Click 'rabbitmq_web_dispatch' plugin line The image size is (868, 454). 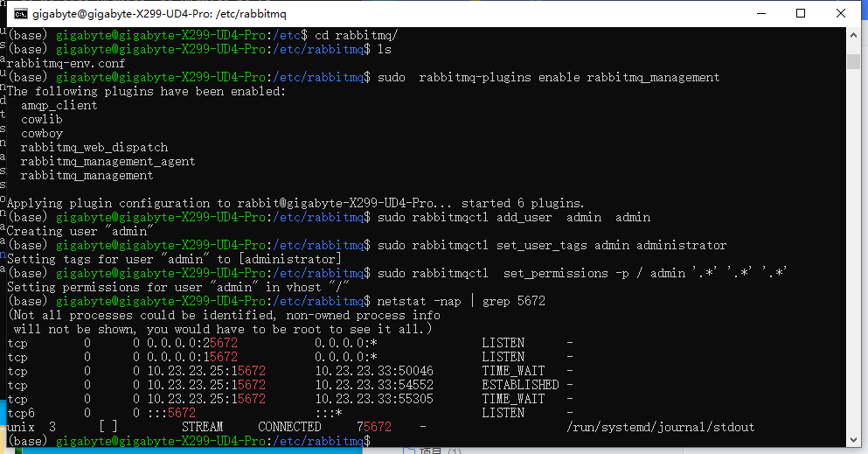94,147
